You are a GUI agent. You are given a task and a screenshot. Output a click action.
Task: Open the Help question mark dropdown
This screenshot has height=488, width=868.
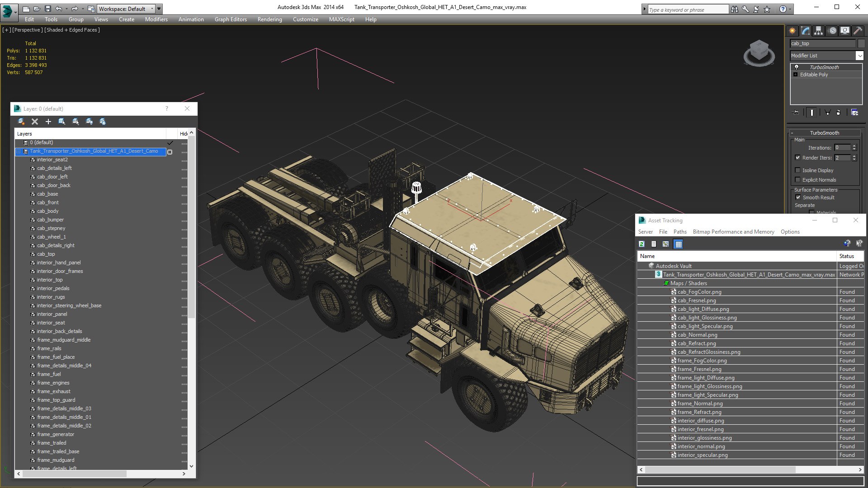(x=790, y=9)
